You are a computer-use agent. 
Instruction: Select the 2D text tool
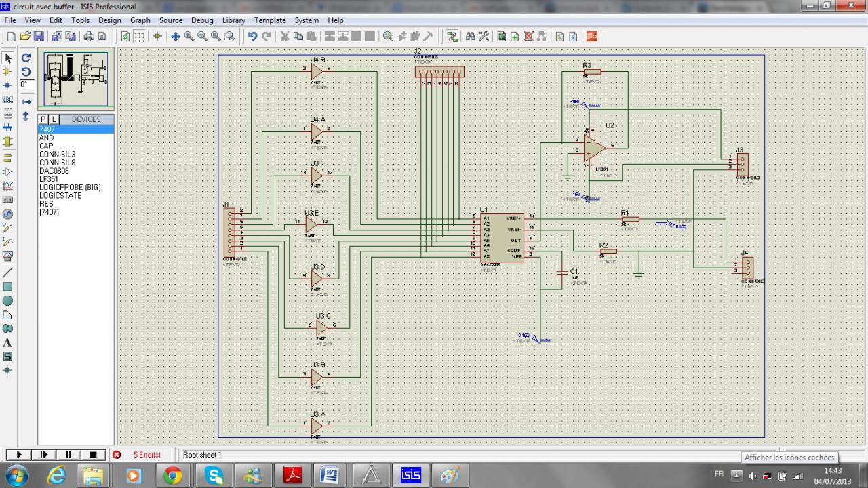[8, 343]
